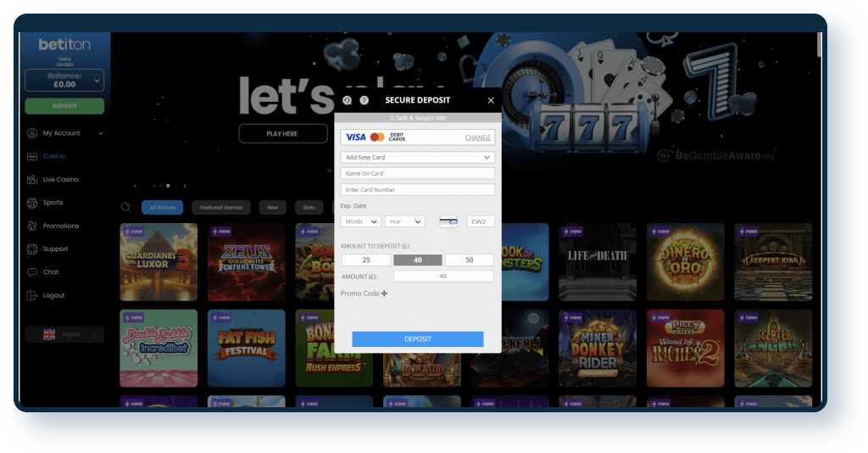This screenshot has width=868, height=453.
Task: Select the 40 deposit amount option
Action: click(x=418, y=260)
